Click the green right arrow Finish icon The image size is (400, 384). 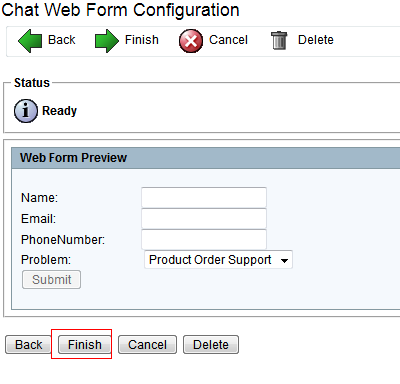tap(107, 41)
